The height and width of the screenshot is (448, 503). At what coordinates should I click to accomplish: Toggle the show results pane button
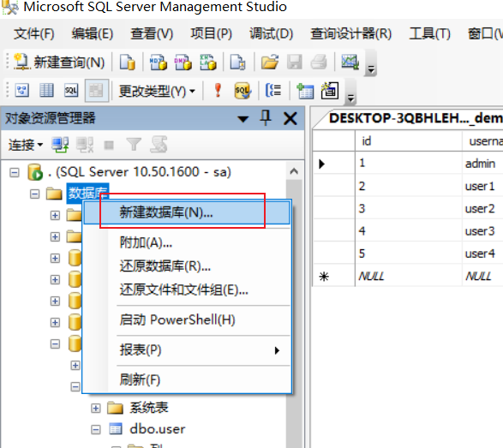click(96, 91)
